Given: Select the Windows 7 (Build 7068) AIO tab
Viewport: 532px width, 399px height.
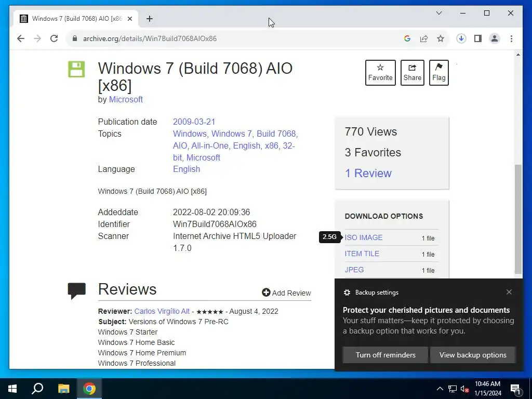Looking at the screenshot, I should click(x=76, y=19).
